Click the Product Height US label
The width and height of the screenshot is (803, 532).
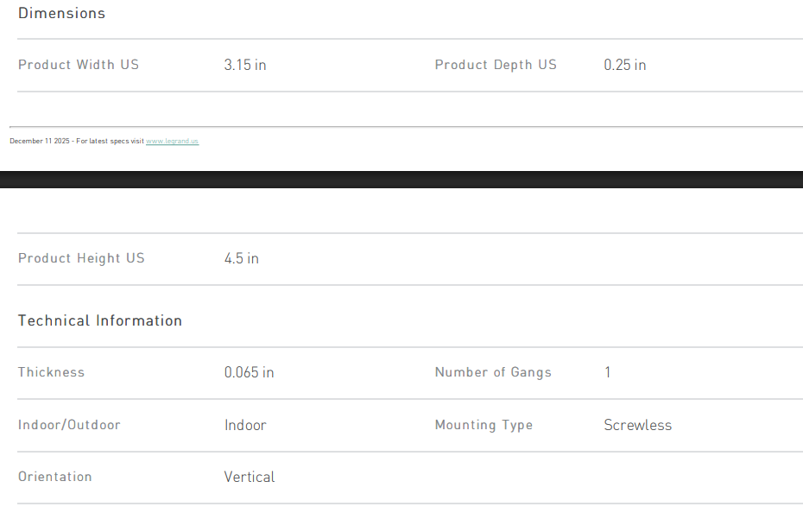(81, 258)
